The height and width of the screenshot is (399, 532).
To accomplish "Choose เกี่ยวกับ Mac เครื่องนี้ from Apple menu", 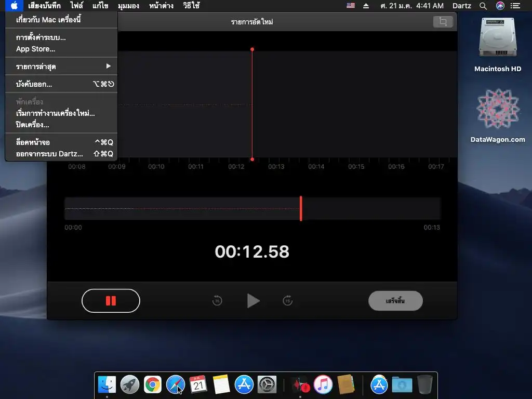I will point(61,20).
